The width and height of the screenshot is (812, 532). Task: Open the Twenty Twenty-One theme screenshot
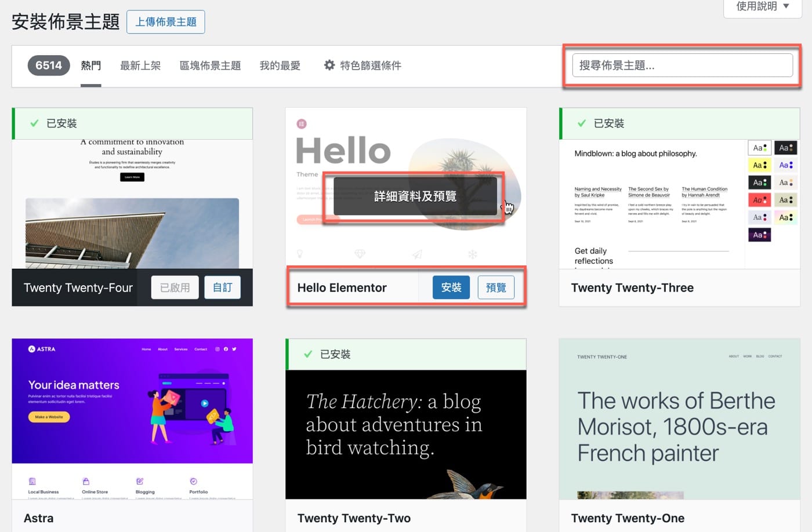[x=680, y=418]
